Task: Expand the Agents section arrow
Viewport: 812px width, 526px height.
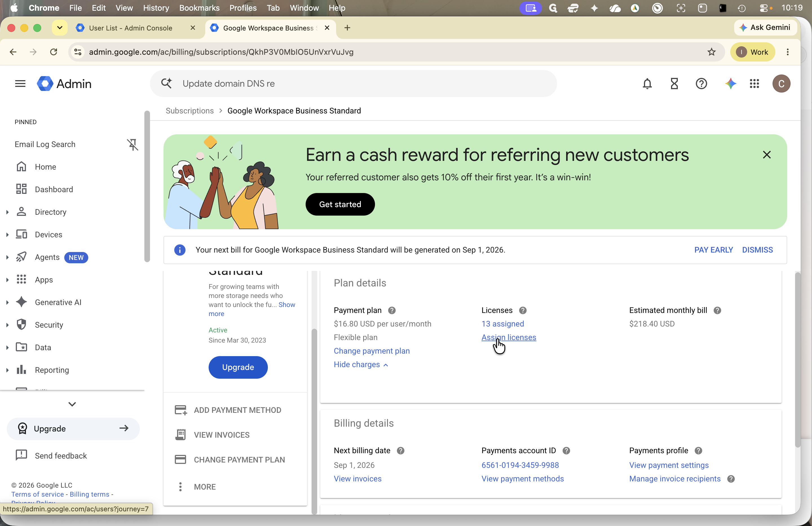Action: pyautogui.click(x=7, y=257)
